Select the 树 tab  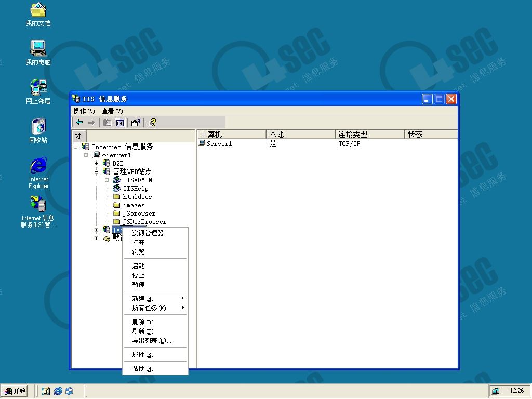click(78, 136)
